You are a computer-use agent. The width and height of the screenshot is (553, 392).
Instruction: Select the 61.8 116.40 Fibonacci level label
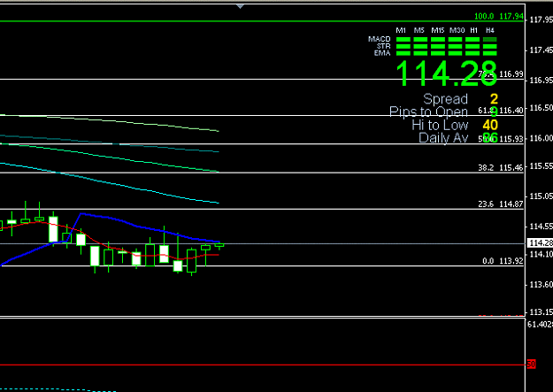click(x=501, y=111)
